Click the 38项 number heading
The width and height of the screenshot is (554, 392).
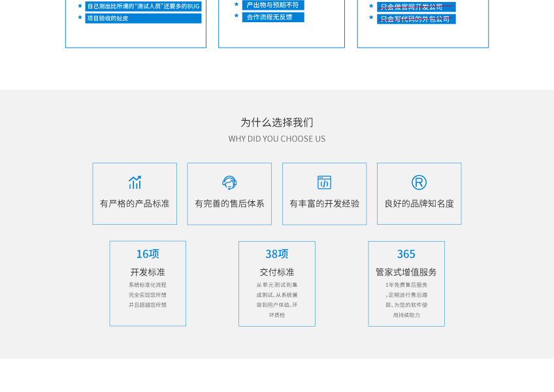(277, 253)
